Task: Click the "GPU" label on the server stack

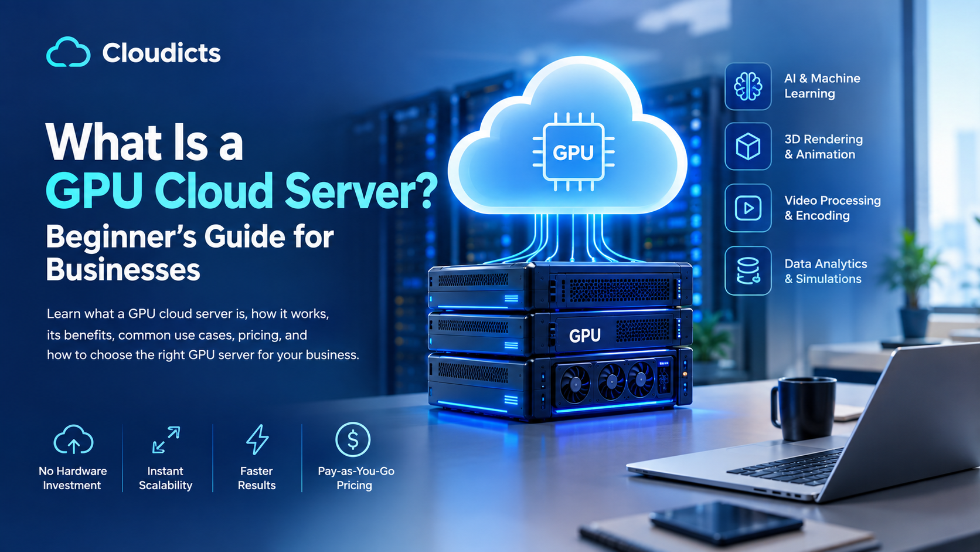Action: click(x=585, y=336)
